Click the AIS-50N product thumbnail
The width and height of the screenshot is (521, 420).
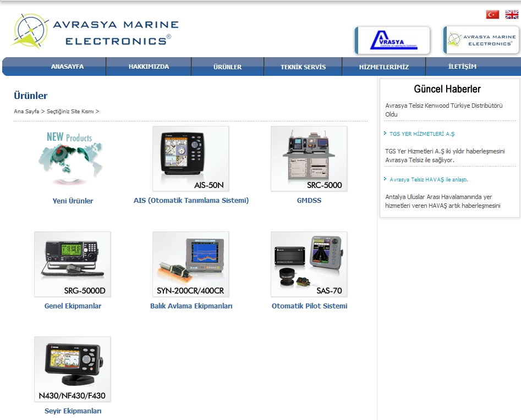pos(191,159)
